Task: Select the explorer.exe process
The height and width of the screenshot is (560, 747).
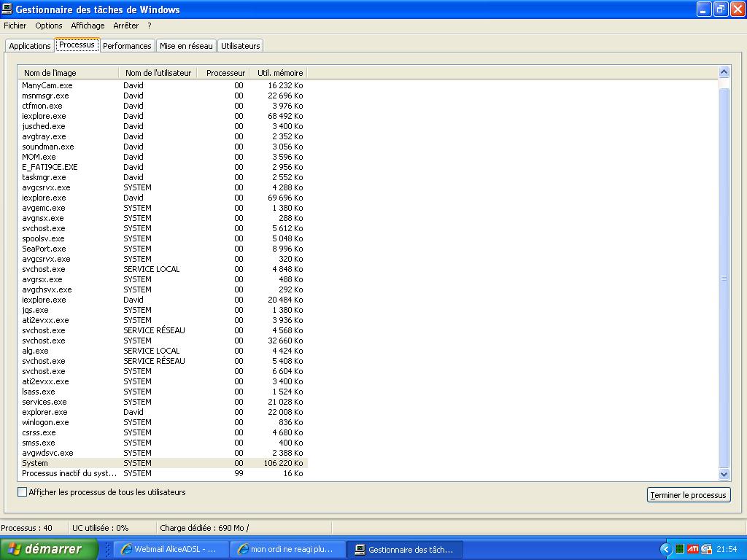Action: [x=163, y=412]
